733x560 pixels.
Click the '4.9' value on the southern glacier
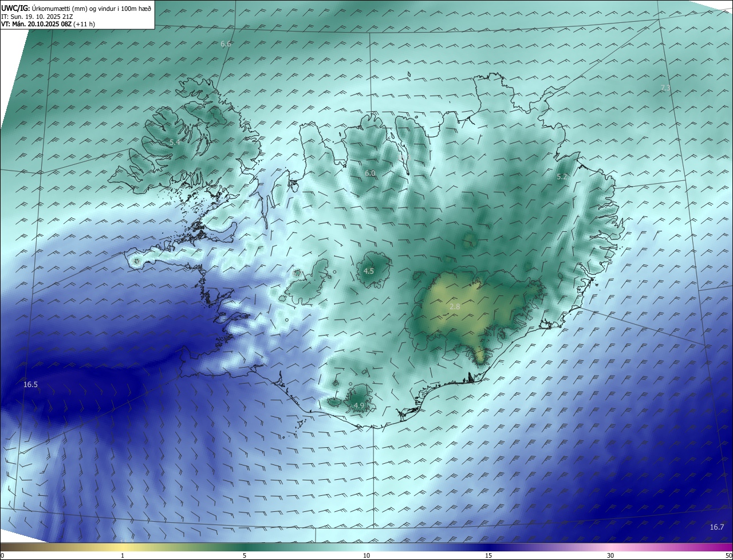359,405
